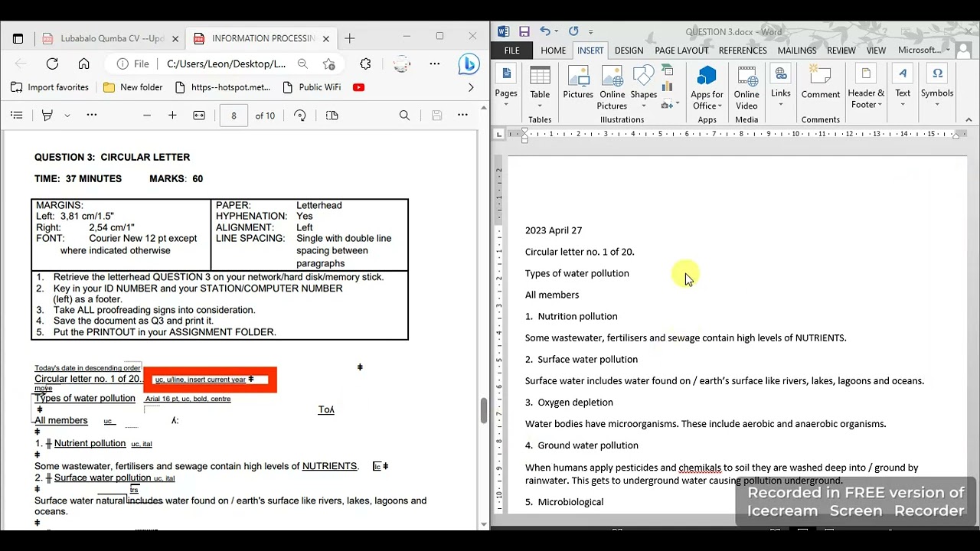Insert Pictures from the ribbon
Viewport: 980px width, 551px height.
(578, 83)
